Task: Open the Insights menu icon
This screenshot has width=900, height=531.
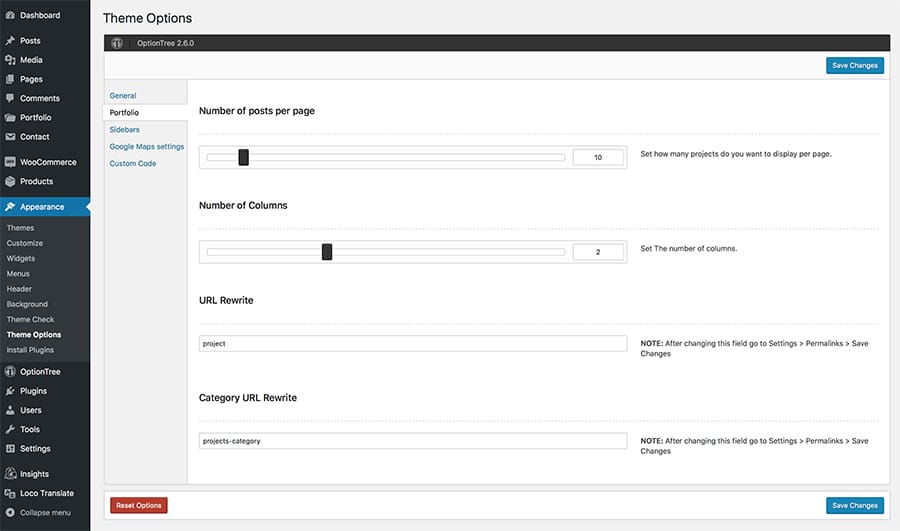Action: click(10, 474)
